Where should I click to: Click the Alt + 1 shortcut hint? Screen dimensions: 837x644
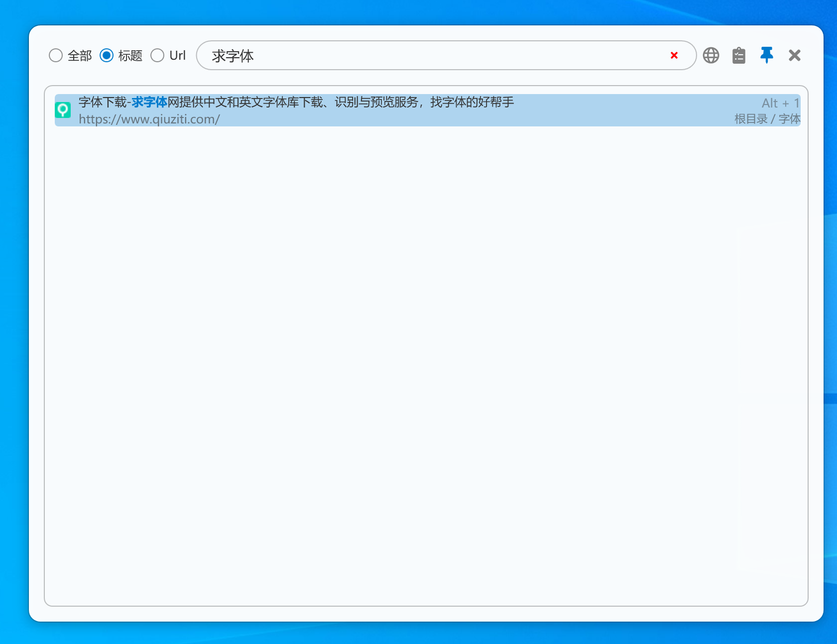tap(780, 103)
